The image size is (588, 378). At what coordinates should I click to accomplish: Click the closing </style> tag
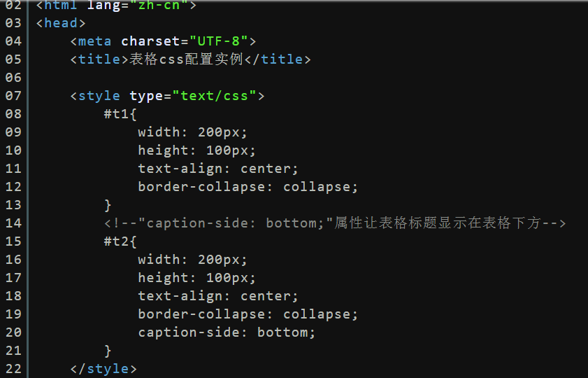pos(103,369)
